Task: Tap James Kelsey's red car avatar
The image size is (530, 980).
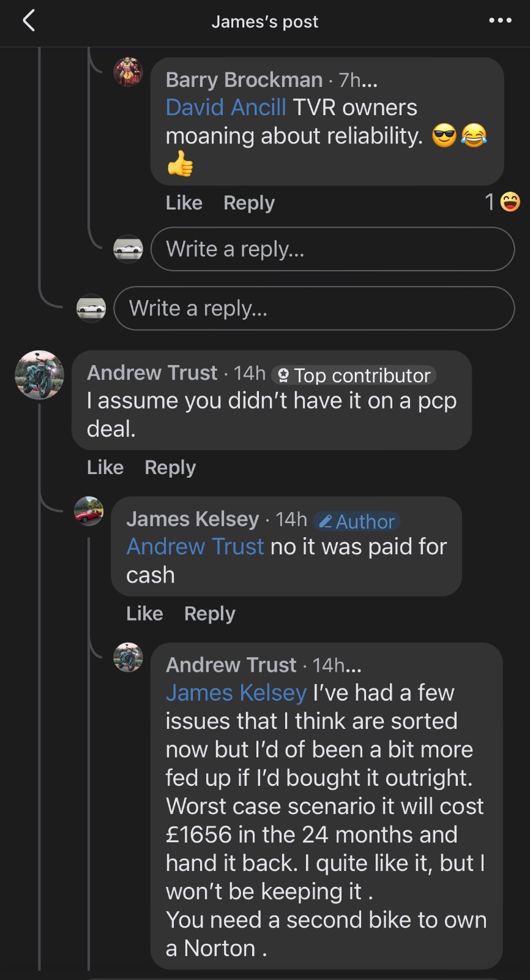Action: [x=89, y=511]
